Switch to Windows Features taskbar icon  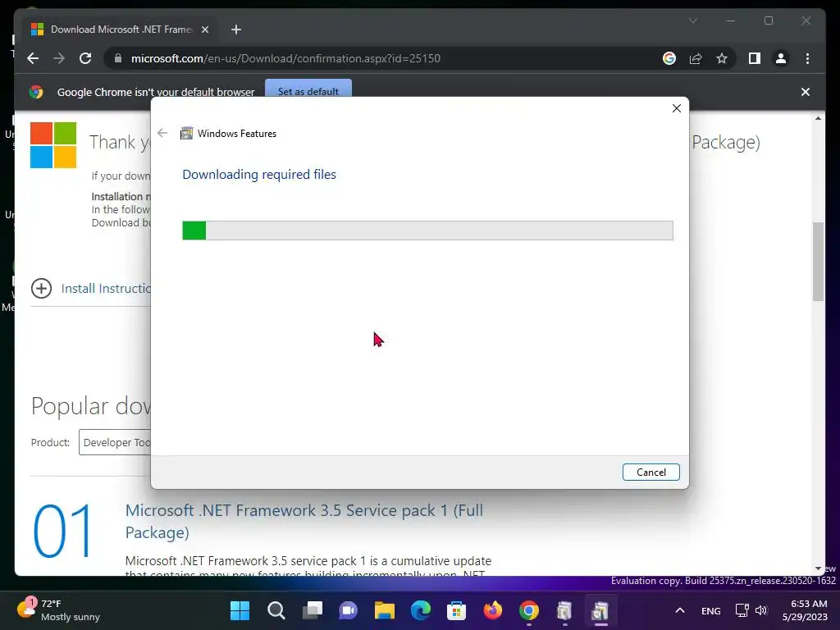(600, 610)
